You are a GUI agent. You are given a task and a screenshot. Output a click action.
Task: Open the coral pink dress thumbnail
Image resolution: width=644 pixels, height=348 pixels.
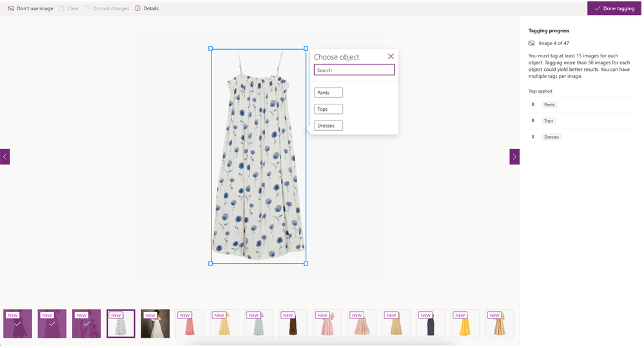click(x=190, y=324)
